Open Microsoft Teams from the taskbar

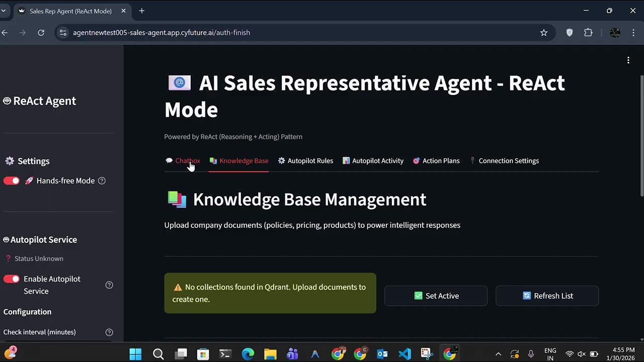pyautogui.click(x=292, y=354)
